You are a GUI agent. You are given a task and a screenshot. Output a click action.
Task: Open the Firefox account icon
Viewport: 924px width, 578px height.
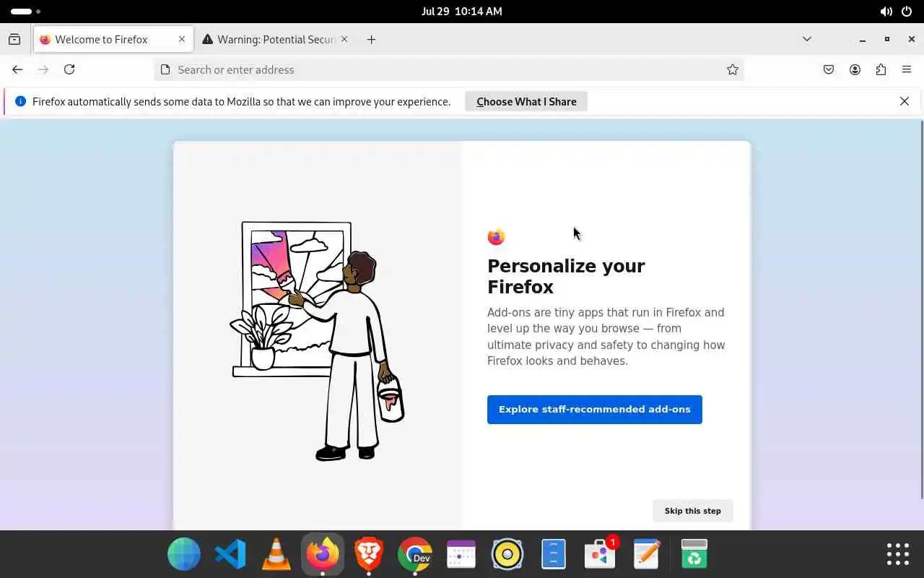click(x=855, y=69)
